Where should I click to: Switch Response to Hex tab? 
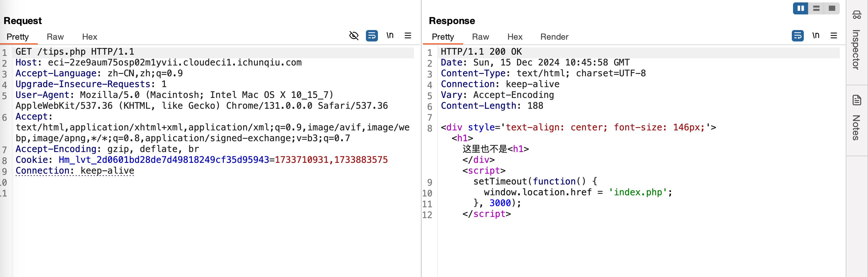click(515, 37)
